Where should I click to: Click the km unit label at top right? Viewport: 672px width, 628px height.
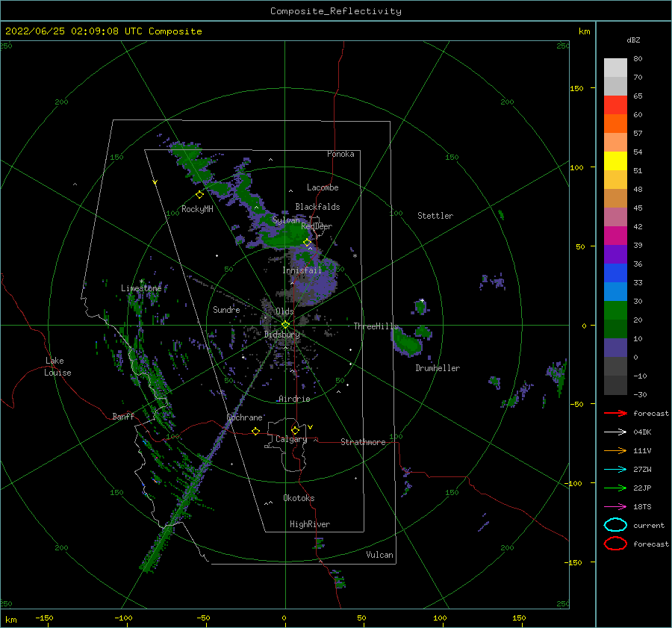584,31
